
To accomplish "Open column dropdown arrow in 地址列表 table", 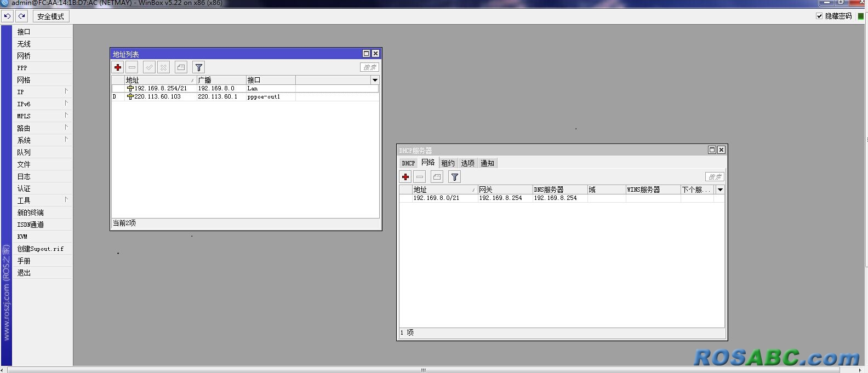I will point(375,80).
